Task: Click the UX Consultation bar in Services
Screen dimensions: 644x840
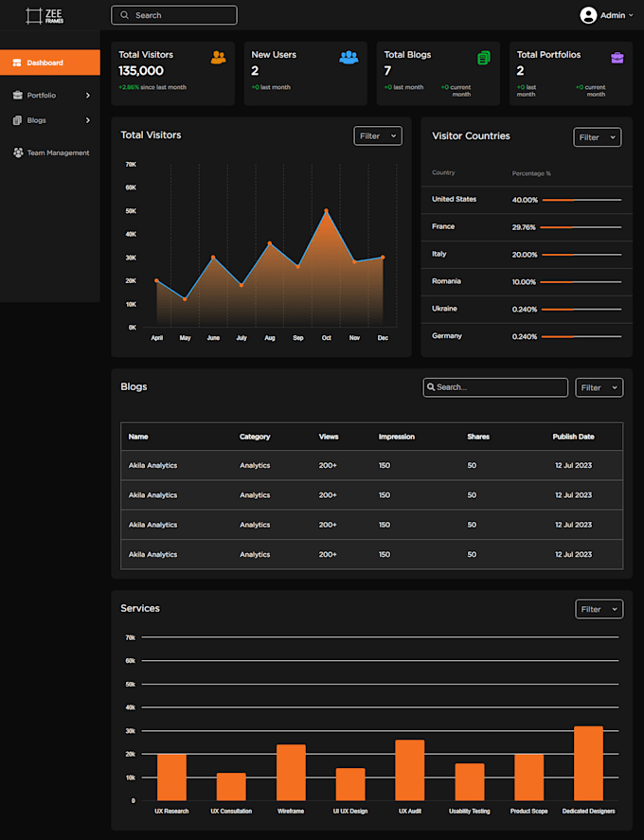Action: click(x=231, y=786)
